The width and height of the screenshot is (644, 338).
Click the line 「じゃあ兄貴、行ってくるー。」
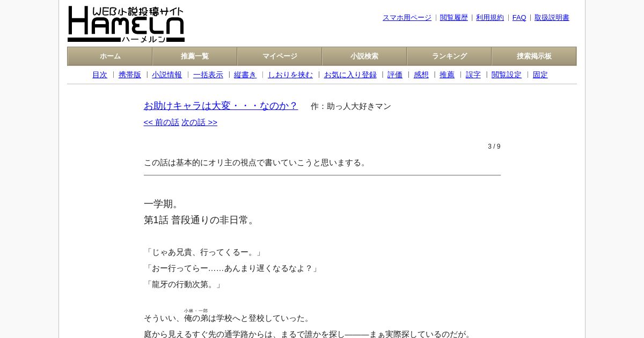pos(204,252)
